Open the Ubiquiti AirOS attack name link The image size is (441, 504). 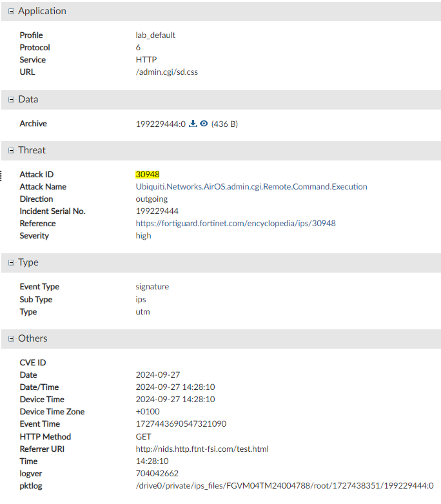pyautogui.click(x=247, y=187)
